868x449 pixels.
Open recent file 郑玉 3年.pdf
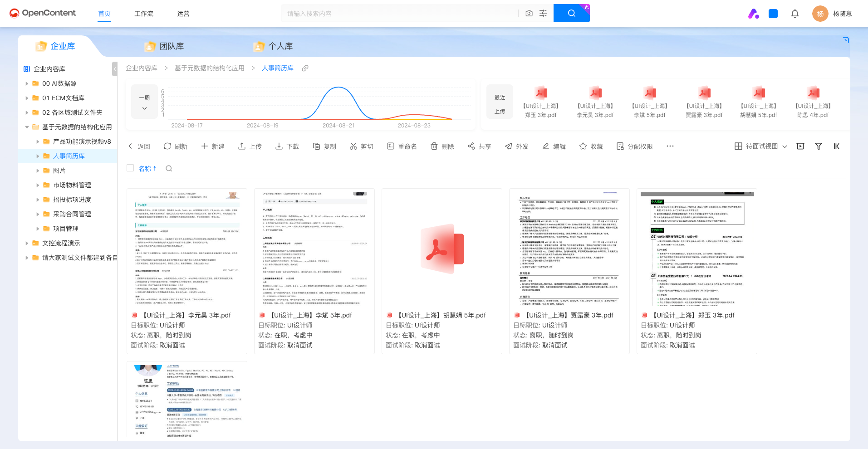click(541, 102)
